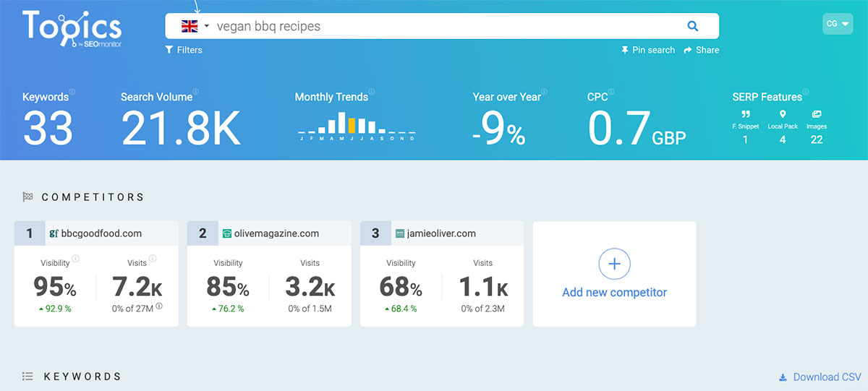Click the 95% visibility value
The height and width of the screenshot is (391, 868).
pos(55,287)
